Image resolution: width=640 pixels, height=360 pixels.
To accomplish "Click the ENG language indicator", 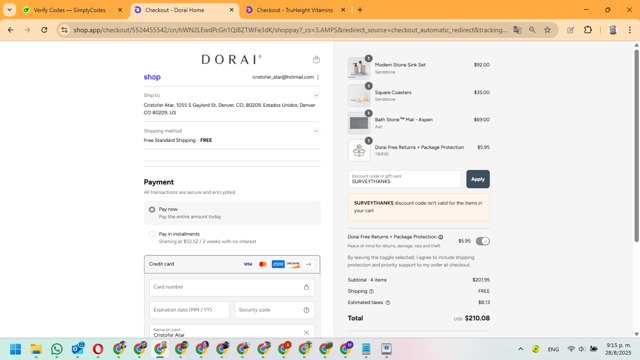I will pyautogui.click(x=553, y=349).
